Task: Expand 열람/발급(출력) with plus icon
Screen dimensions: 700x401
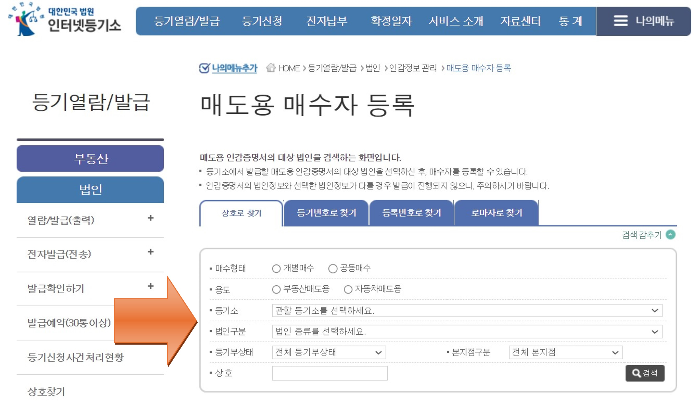Action: (150, 218)
